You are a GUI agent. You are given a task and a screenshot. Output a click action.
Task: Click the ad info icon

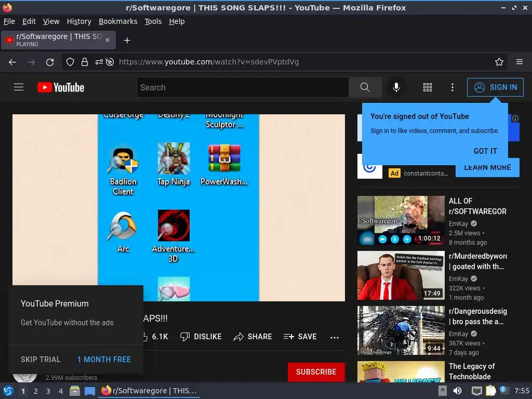point(515,118)
